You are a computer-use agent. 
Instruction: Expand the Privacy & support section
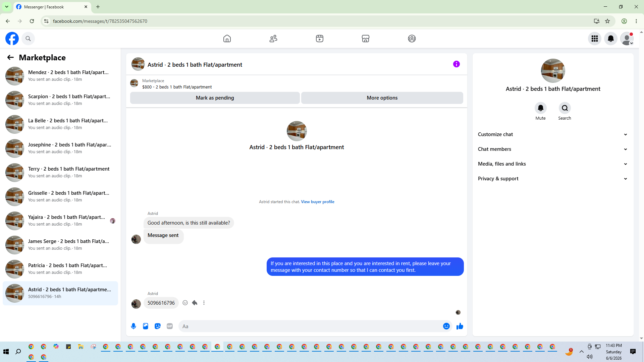[553, 179]
